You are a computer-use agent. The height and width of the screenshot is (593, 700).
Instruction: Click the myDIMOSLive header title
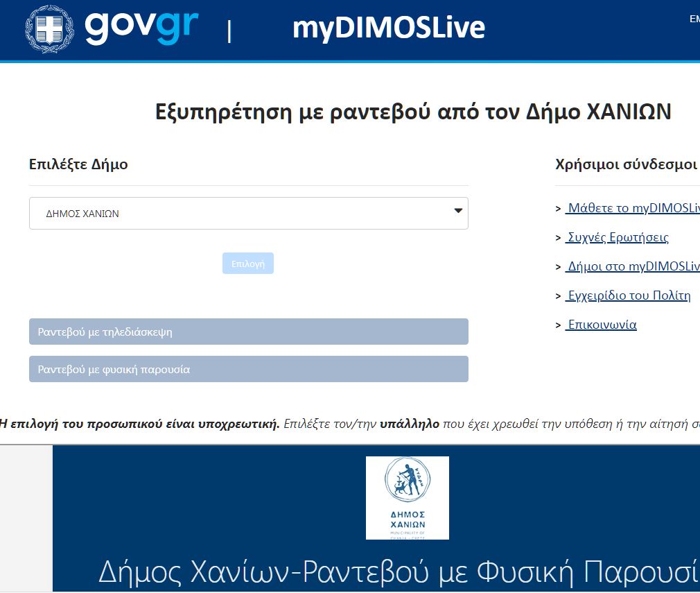pyautogui.click(x=388, y=28)
